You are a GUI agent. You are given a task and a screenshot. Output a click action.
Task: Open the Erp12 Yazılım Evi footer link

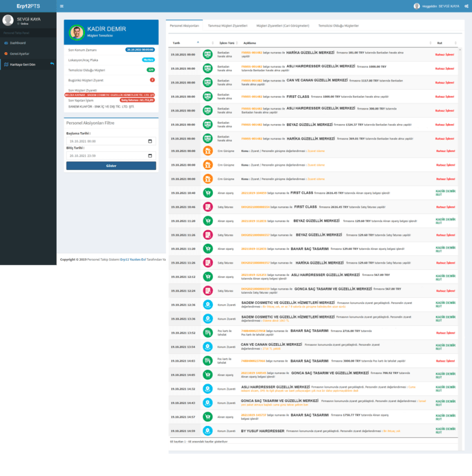133,260
